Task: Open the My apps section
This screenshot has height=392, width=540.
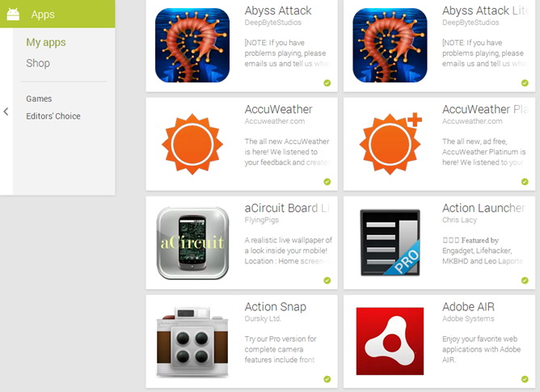Action: click(x=46, y=42)
